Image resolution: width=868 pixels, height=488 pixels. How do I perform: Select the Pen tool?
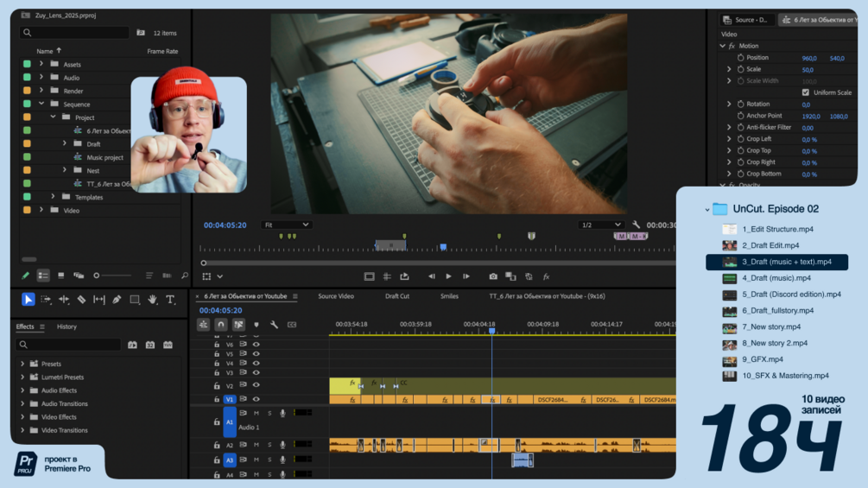117,300
